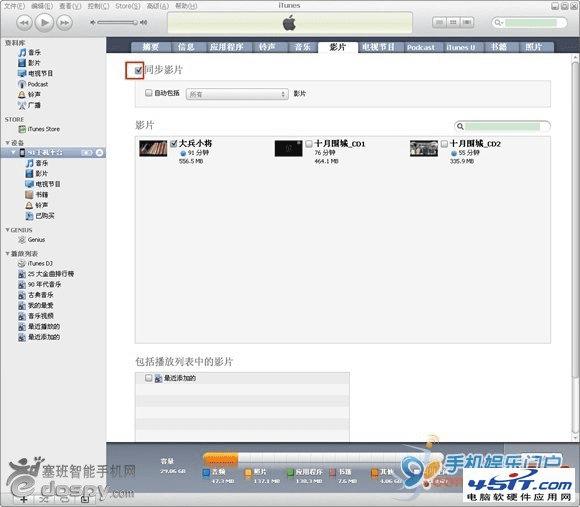The width and height of the screenshot is (580, 507).
Task: Open Podcast in the library sidebar
Action: (33, 84)
